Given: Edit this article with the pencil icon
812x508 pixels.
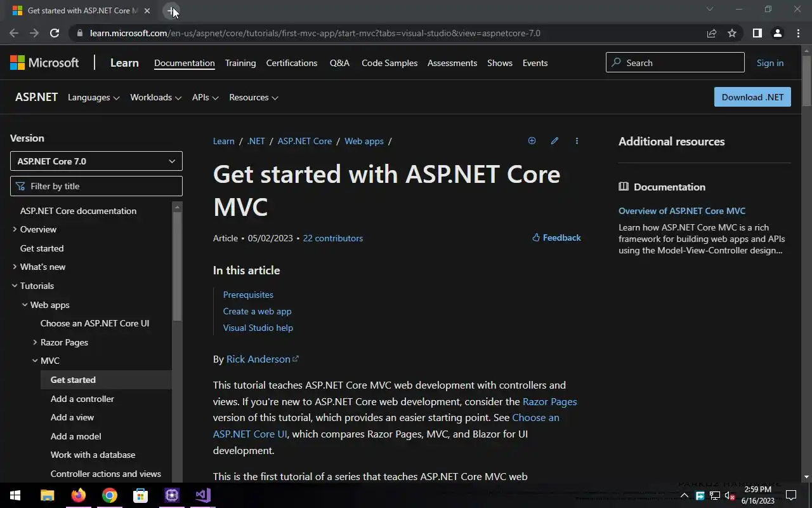Looking at the screenshot, I should pyautogui.click(x=554, y=141).
